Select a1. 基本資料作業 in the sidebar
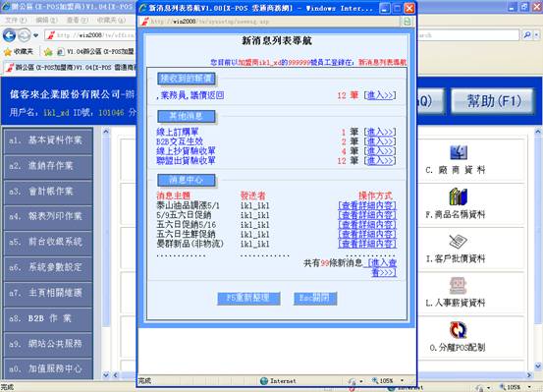The height and width of the screenshot is (392, 543). click(48, 140)
